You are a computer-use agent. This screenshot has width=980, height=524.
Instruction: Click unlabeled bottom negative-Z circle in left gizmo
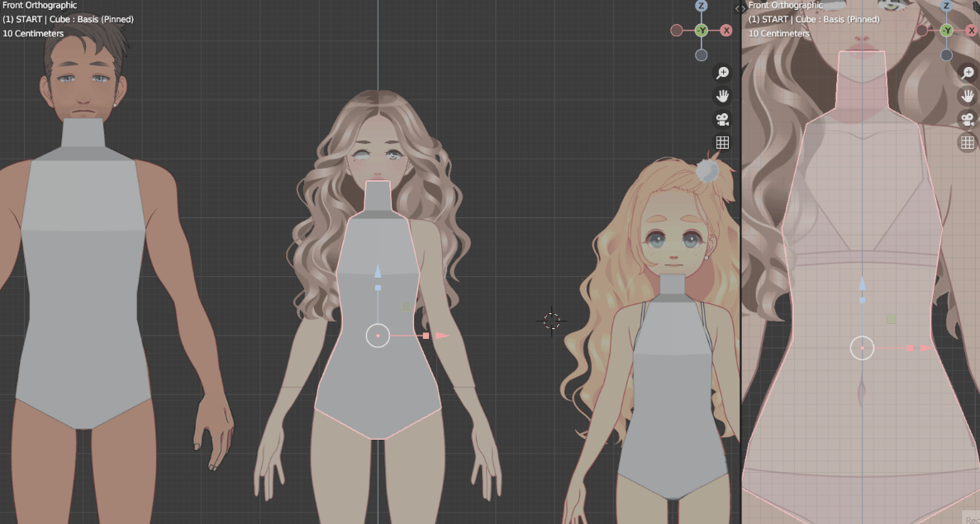coord(702,55)
